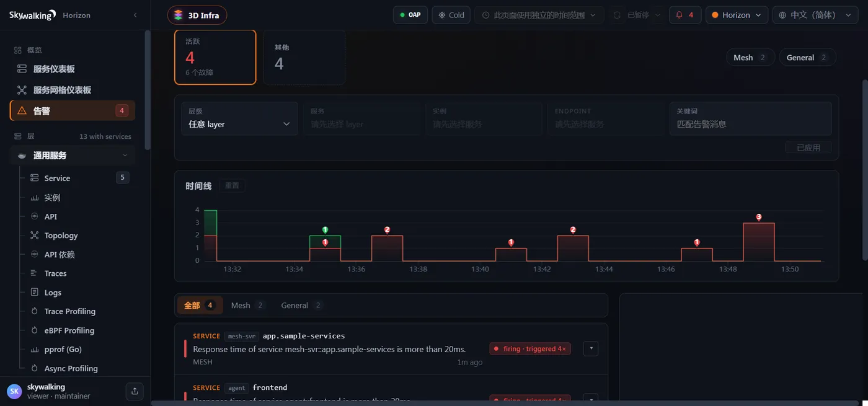Screen dimensions: 868x406
Task: Expand the Horizon theme dropdown
Action: click(x=737, y=15)
